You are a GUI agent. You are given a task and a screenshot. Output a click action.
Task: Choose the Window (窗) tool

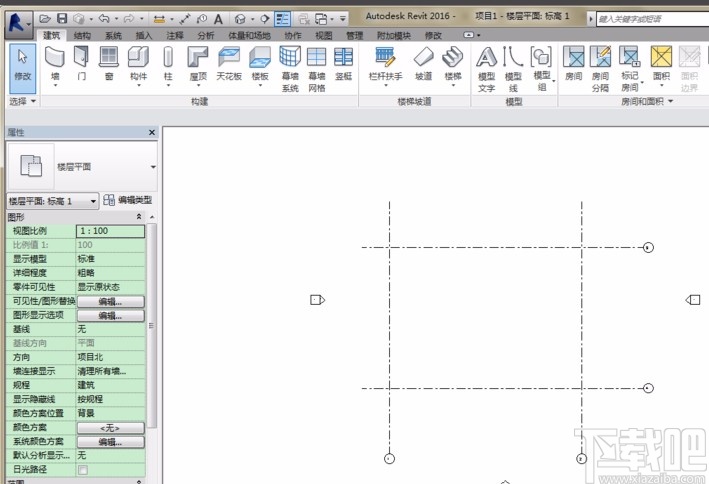point(109,63)
